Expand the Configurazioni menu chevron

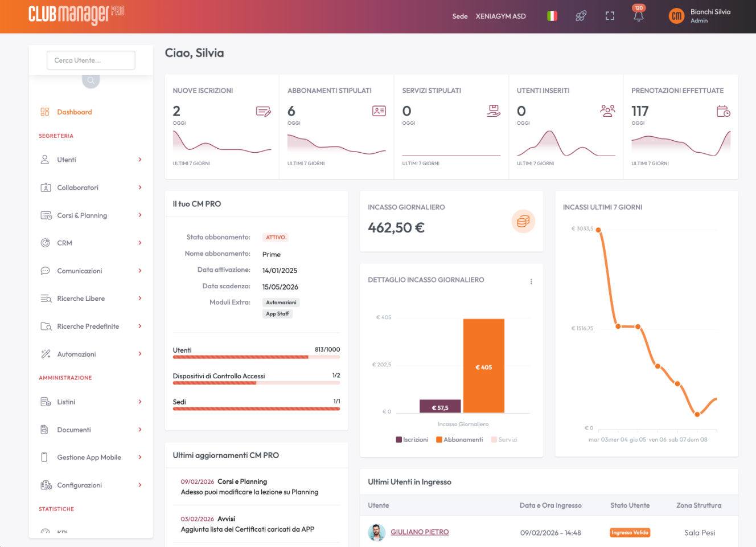(x=140, y=485)
